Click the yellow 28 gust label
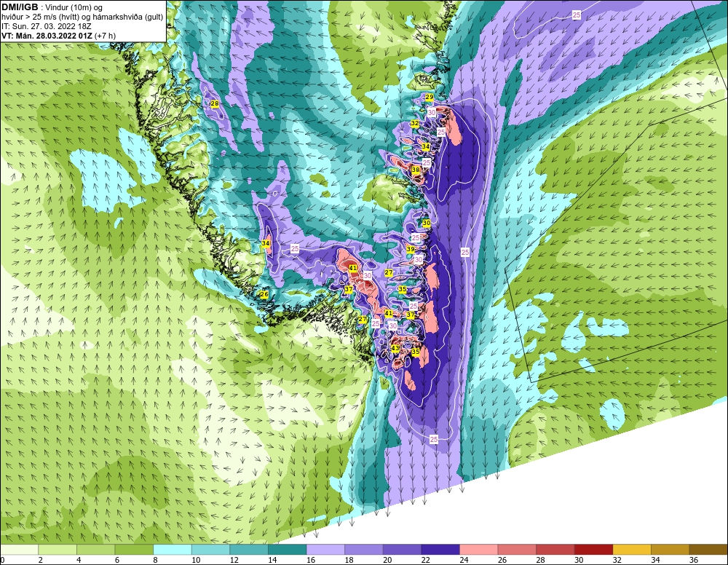728x565 pixels. [x=215, y=103]
